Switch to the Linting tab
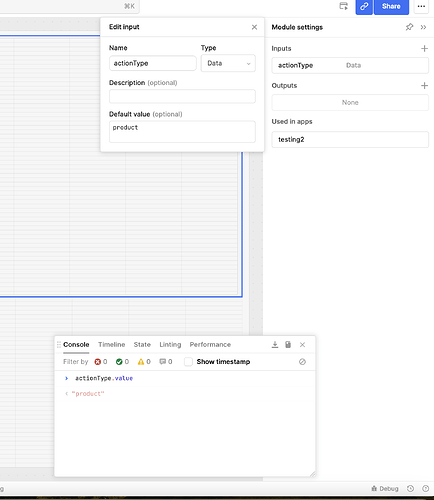Viewport: 434px width, 500px height. point(170,344)
